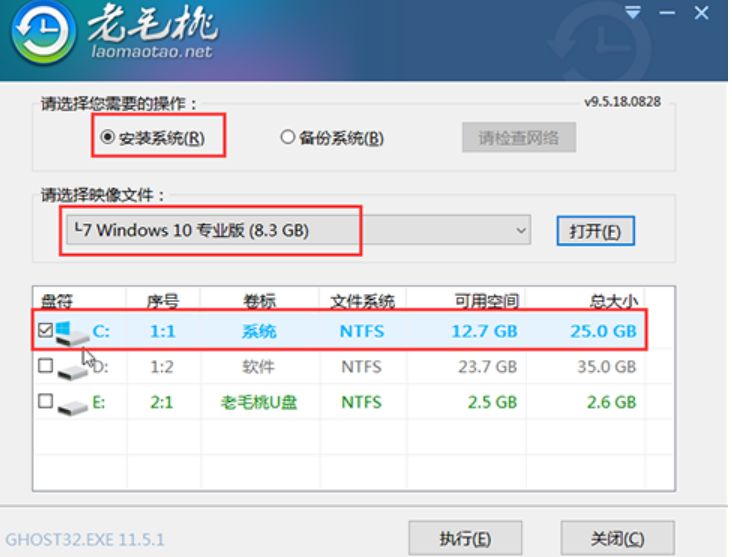Image resolution: width=732 pixels, height=557 pixels.
Task: Check the E: drive checkbox
Action: coord(44,401)
